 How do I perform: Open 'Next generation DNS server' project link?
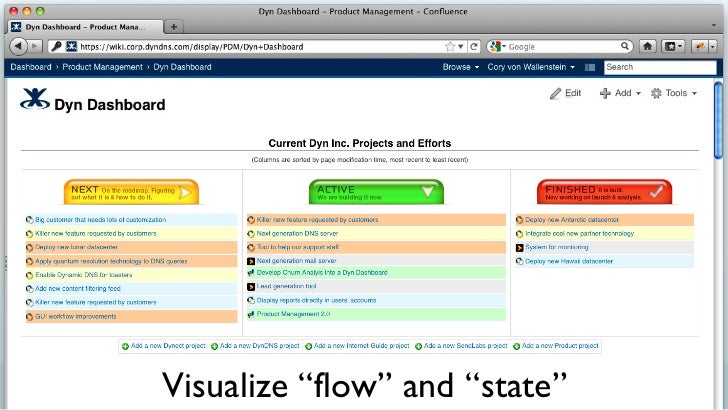(x=297, y=234)
